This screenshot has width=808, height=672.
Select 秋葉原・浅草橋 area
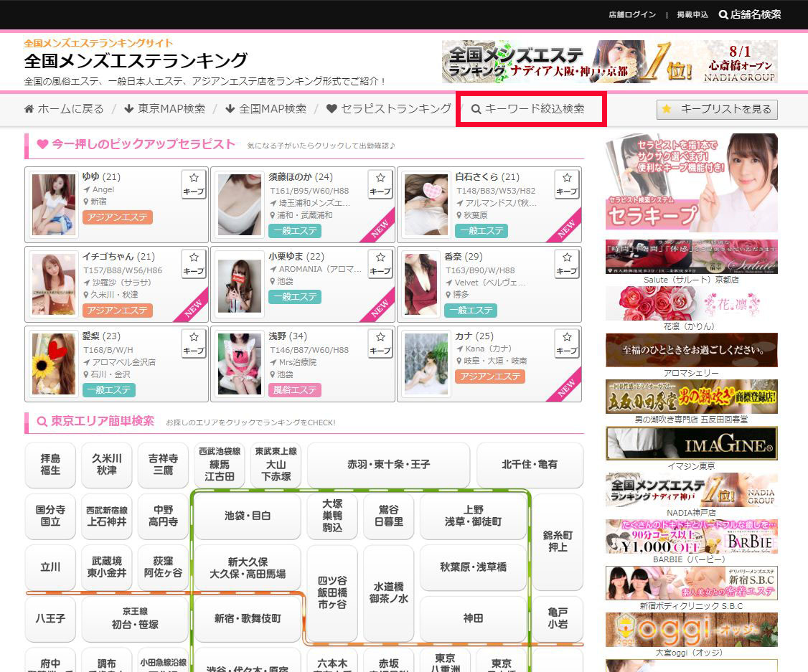[473, 567]
